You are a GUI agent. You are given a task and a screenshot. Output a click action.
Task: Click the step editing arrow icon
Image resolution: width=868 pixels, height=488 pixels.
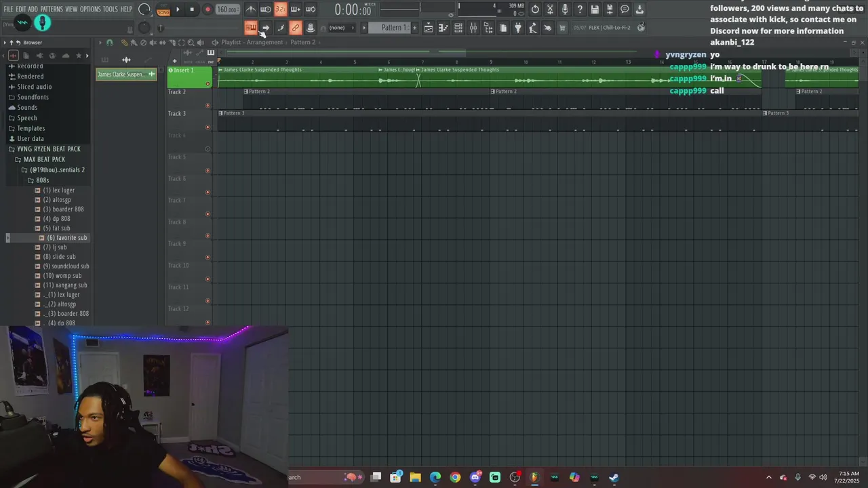pyautogui.click(x=265, y=28)
